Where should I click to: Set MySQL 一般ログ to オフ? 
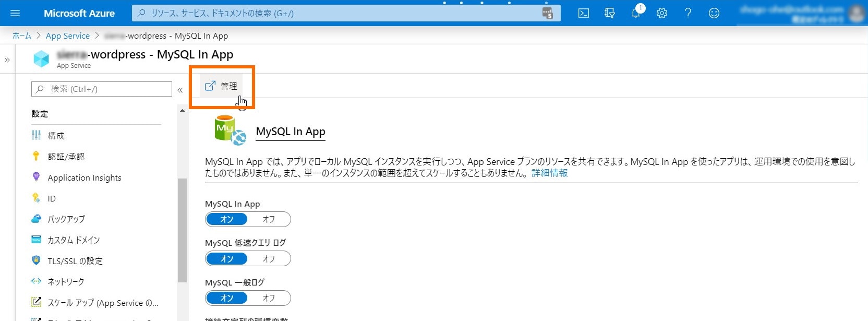click(x=269, y=298)
